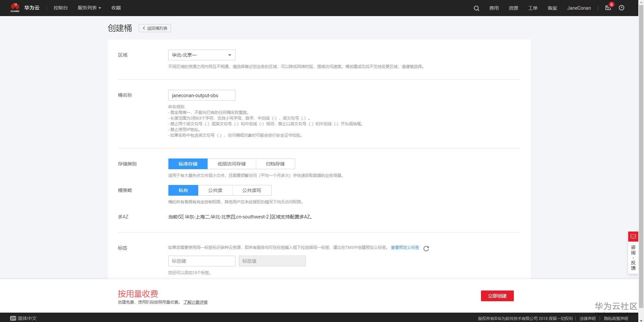Image resolution: width=644 pixels, height=322 pixels.
Task: Click the Huawei Cloud logo
Action: (x=25, y=8)
